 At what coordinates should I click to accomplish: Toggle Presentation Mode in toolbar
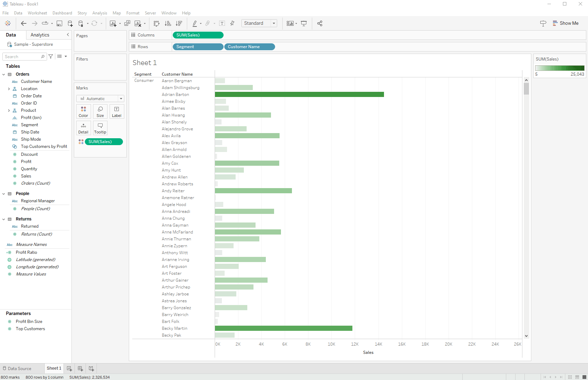[304, 23]
